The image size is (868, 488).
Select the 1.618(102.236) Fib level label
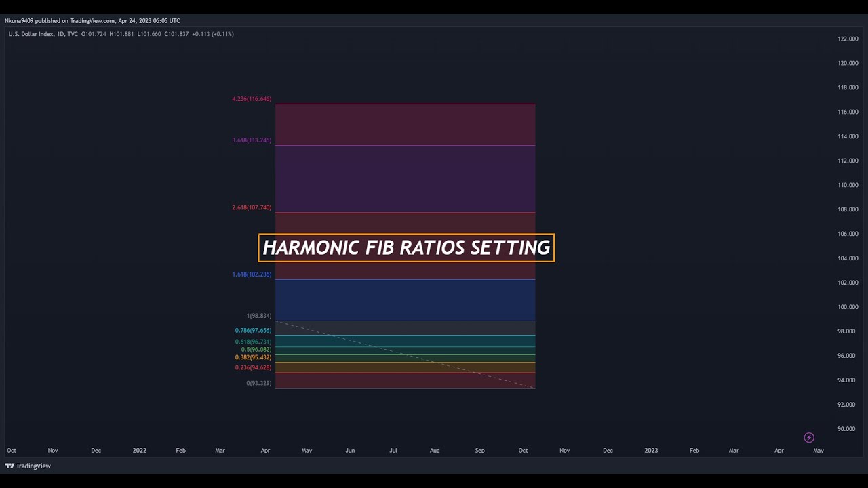pyautogui.click(x=252, y=274)
